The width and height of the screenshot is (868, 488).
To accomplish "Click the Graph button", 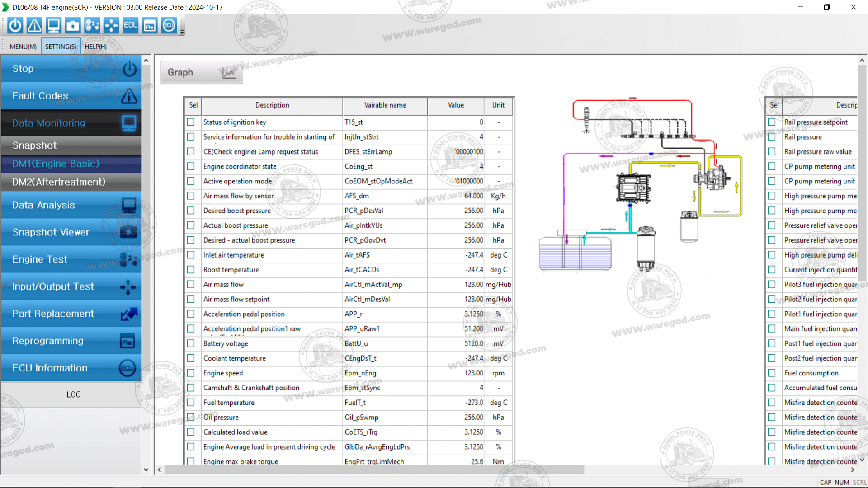I will pyautogui.click(x=202, y=72).
